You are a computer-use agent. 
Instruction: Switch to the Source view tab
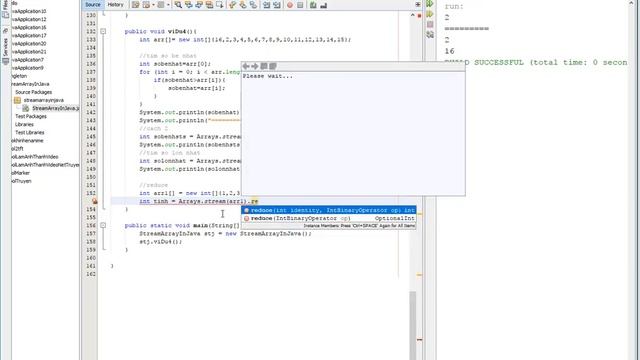pos(93,4)
